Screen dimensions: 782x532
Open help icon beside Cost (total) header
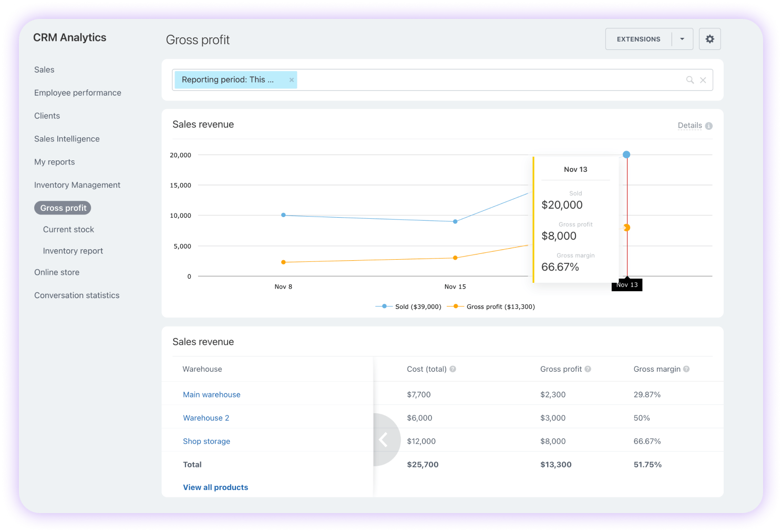451,369
